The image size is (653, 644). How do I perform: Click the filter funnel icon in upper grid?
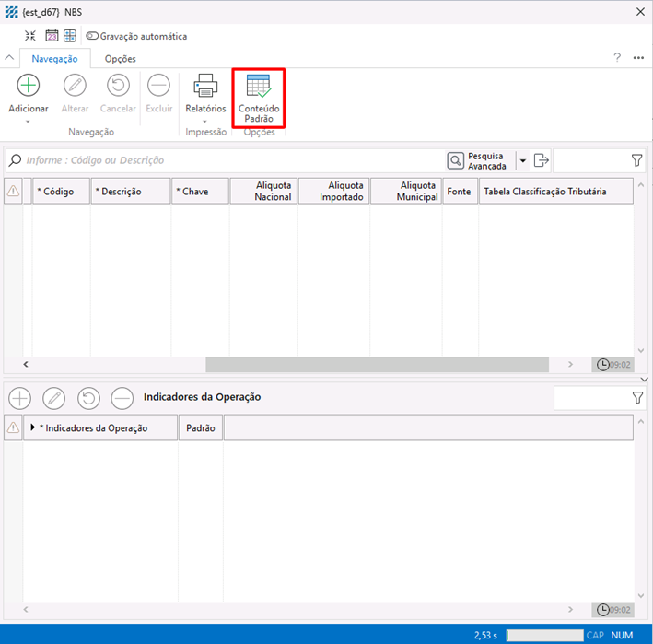pyautogui.click(x=637, y=160)
